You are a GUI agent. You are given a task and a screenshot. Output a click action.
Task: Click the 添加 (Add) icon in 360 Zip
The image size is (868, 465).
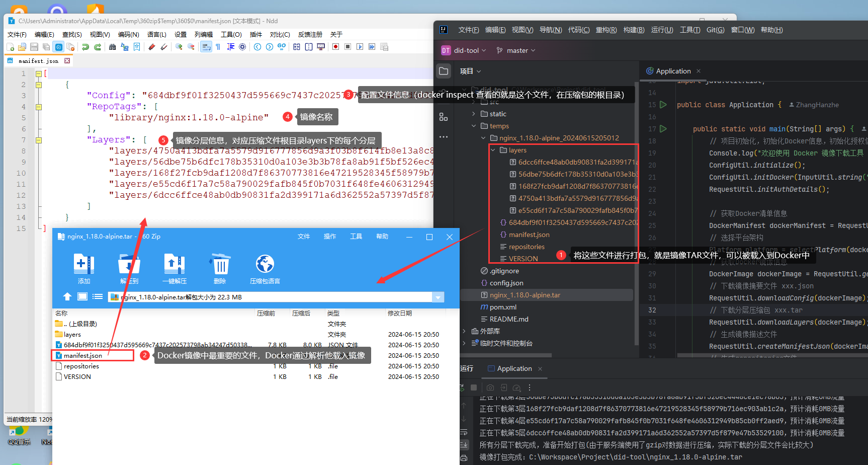coord(84,264)
